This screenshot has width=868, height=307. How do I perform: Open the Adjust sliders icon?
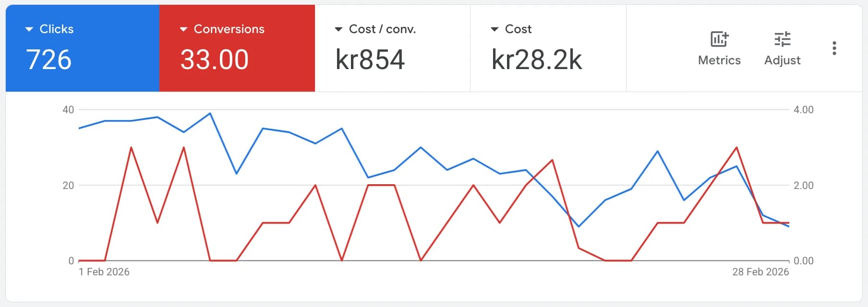783,39
